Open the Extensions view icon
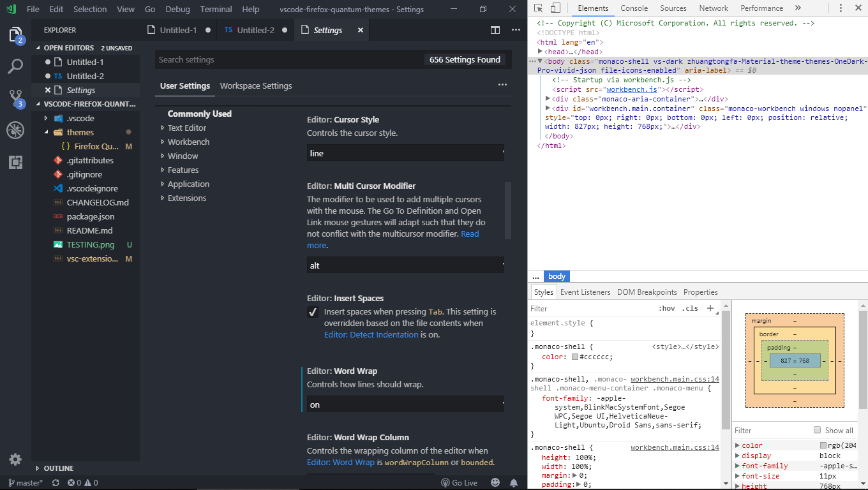The image size is (868, 490). click(x=15, y=163)
